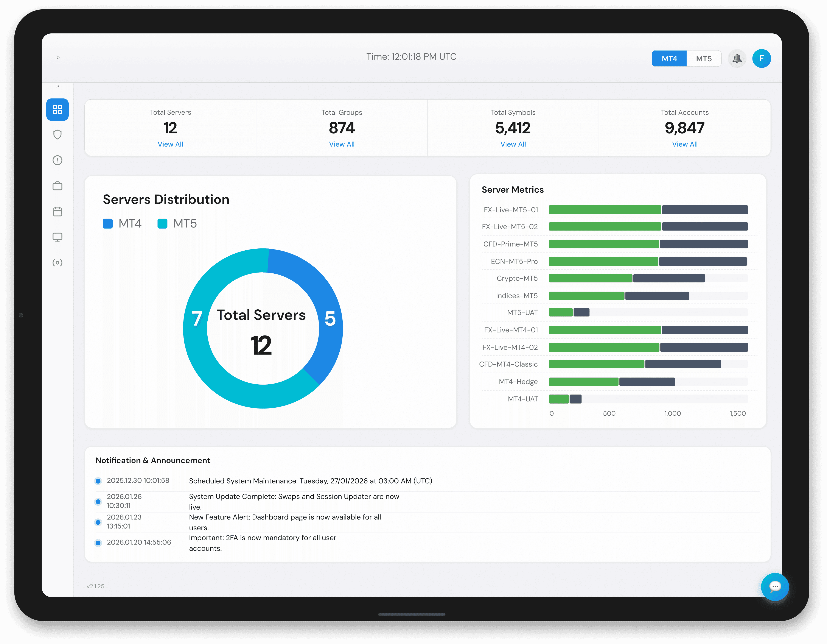
Task: Expand sidebar using top header chevrons
Action: (58, 58)
